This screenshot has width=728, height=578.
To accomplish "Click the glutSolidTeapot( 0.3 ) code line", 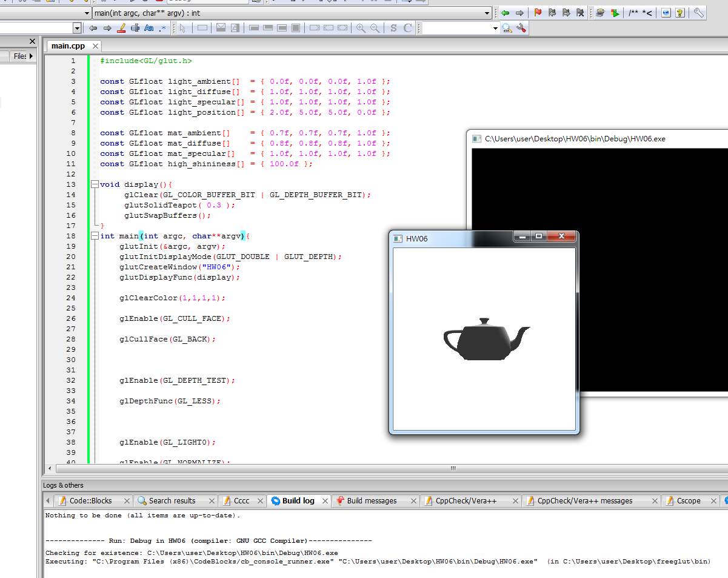I will [x=179, y=205].
